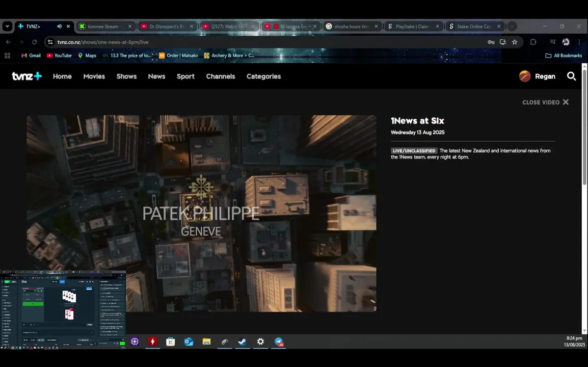The image size is (588, 367).
Task: Open the Maps bookmark
Action: pos(87,56)
